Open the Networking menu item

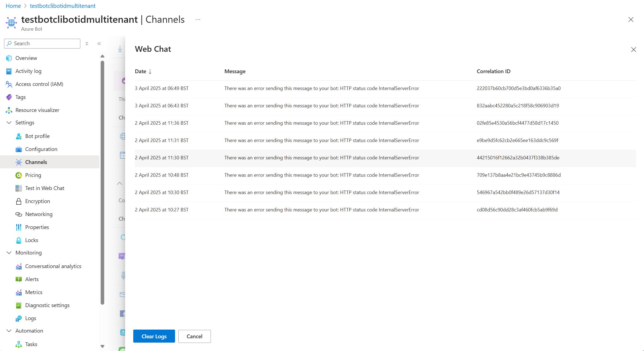pyautogui.click(x=39, y=214)
